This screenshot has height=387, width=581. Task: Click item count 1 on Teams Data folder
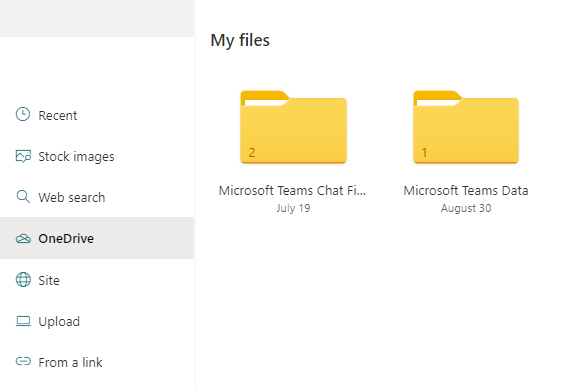coord(425,152)
